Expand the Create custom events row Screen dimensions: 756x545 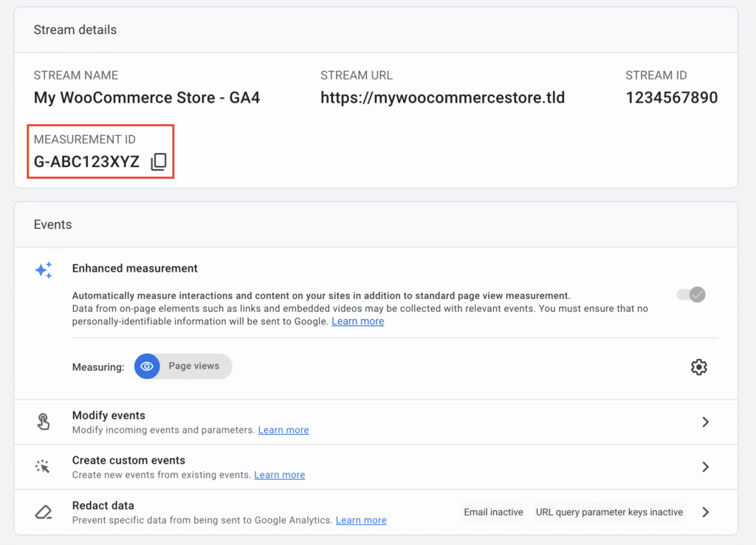pyautogui.click(x=705, y=467)
